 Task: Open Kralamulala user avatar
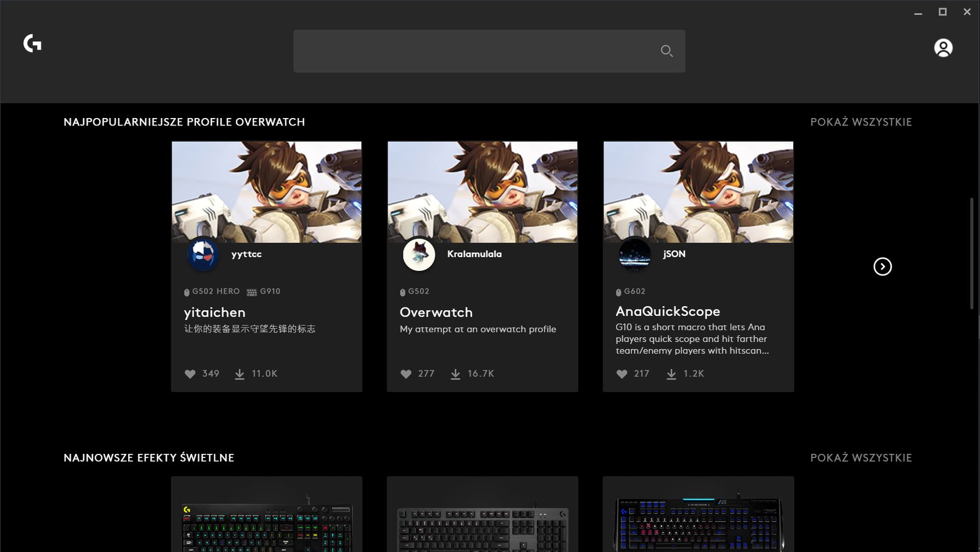(419, 254)
